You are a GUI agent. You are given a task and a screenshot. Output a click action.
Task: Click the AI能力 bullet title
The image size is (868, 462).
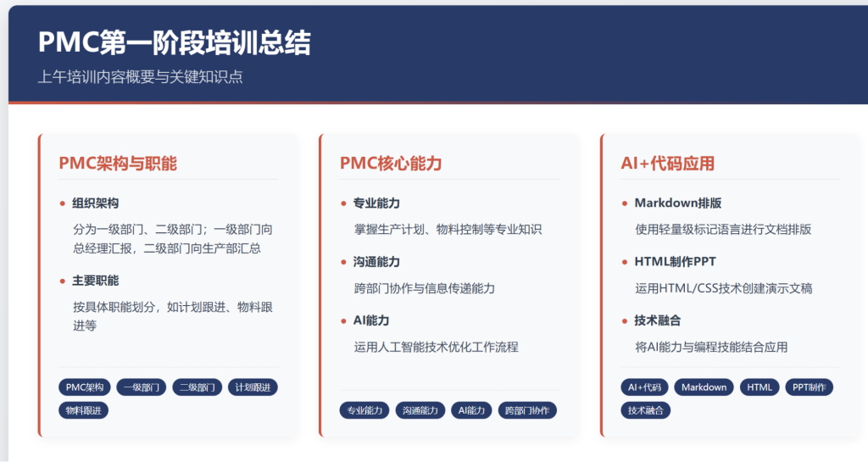(371, 320)
